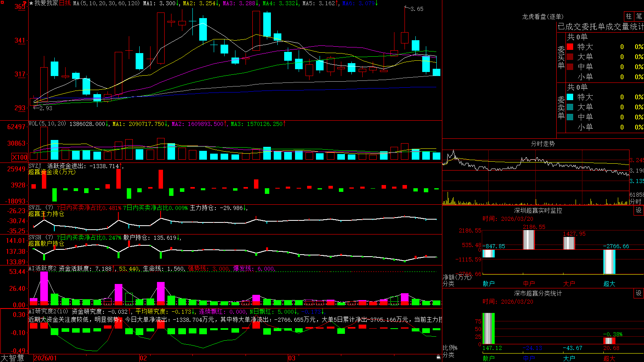Click the red question mark help icon

(25, 3)
